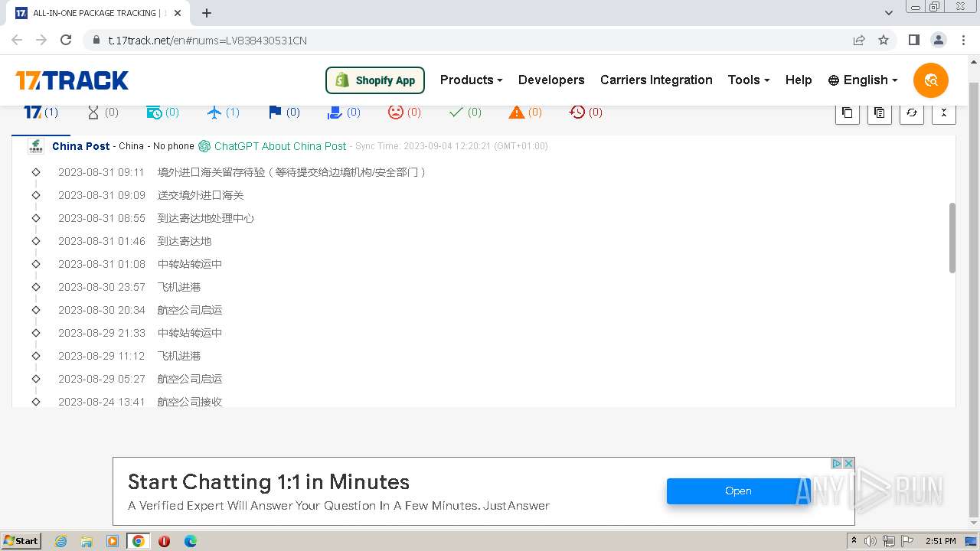Click the address bar URL
The image size is (980, 551).
tap(207, 41)
